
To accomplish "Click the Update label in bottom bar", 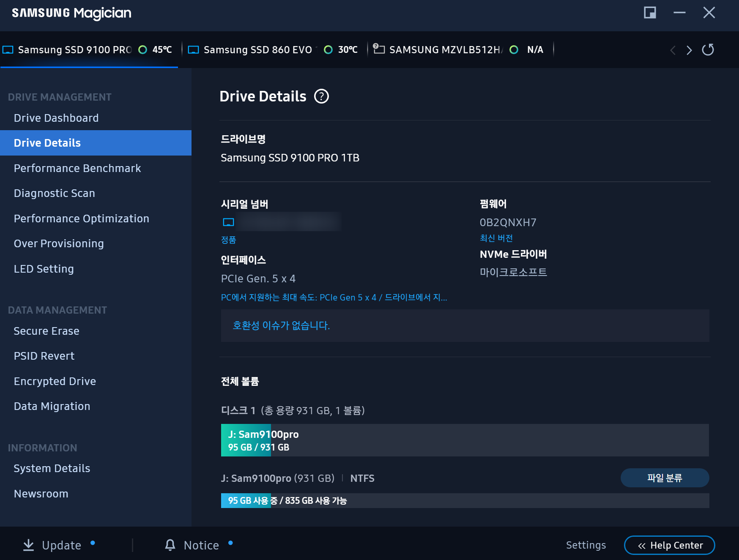I will coord(62,545).
